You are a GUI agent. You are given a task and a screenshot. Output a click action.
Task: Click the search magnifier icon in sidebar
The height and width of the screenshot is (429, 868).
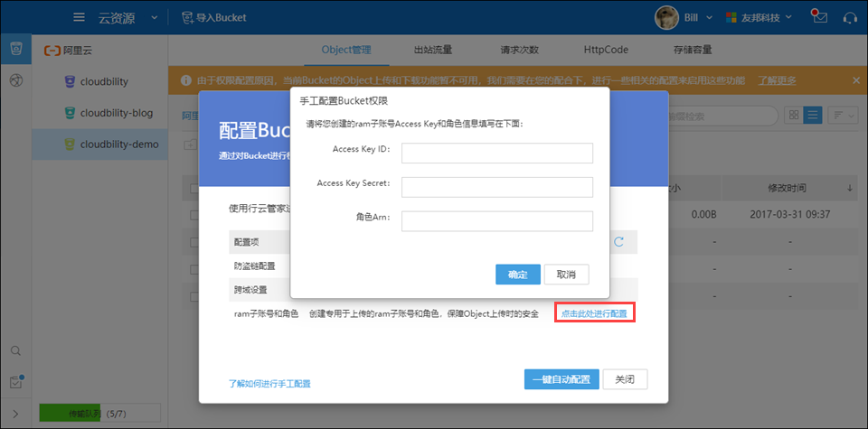pos(15,350)
